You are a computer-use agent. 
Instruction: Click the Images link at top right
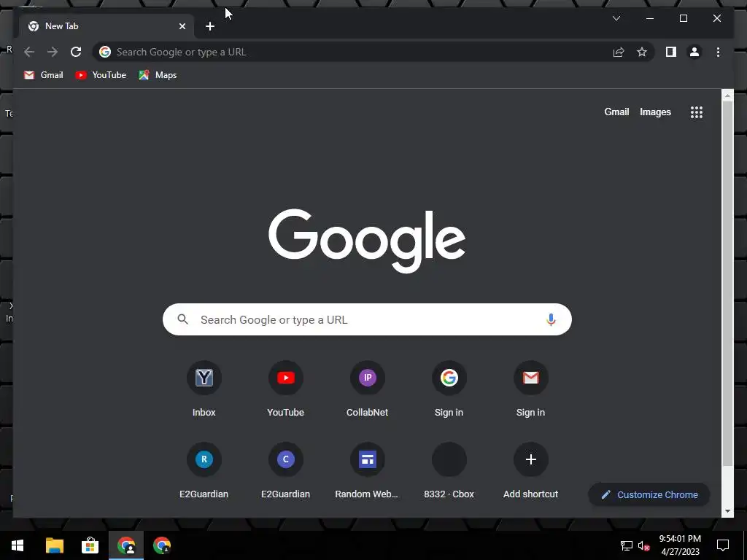point(655,112)
